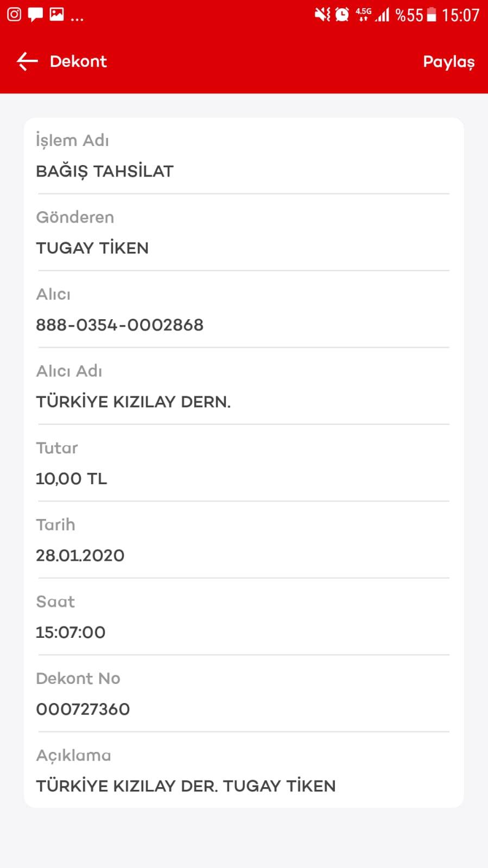Tap the alarm clock status icon
The image size is (488, 868).
(x=342, y=14)
